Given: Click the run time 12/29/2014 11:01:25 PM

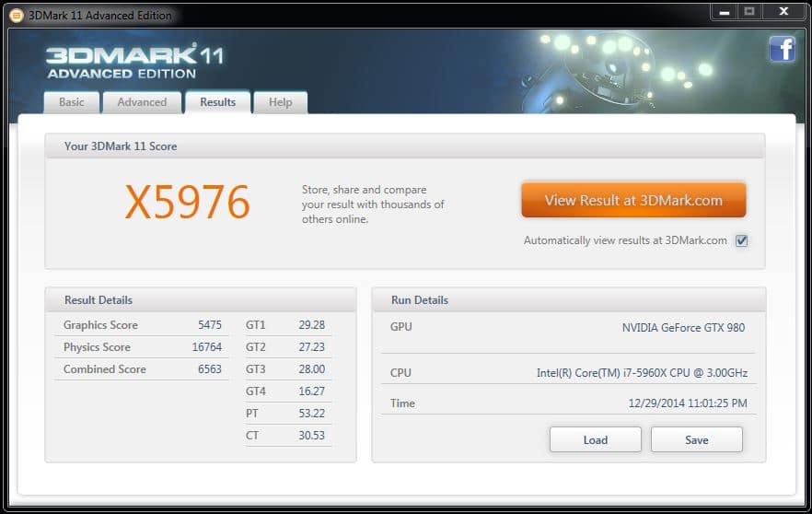Looking at the screenshot, I should pyautogui.click(x=688, y=403).
